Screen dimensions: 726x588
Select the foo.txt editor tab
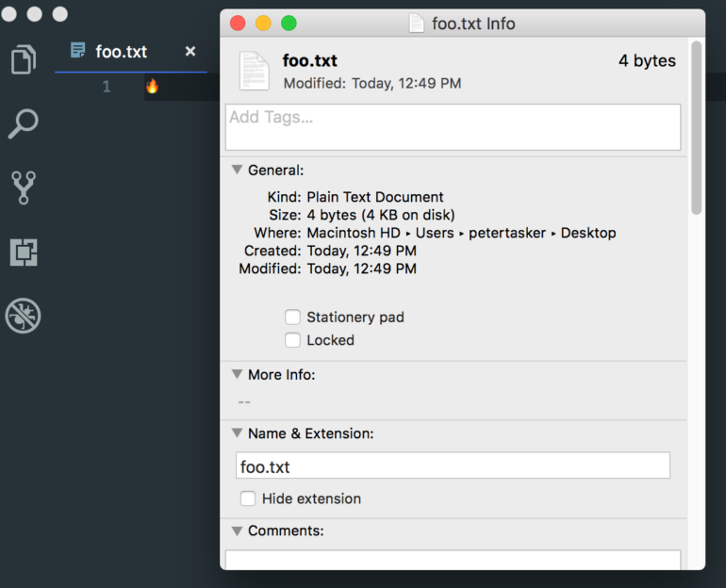(122, 52)
